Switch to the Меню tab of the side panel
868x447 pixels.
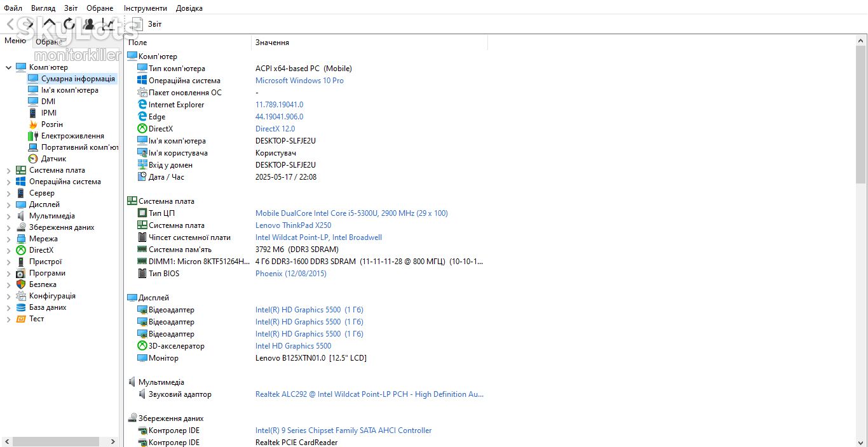pyautogui.click(x=15, y=41)
